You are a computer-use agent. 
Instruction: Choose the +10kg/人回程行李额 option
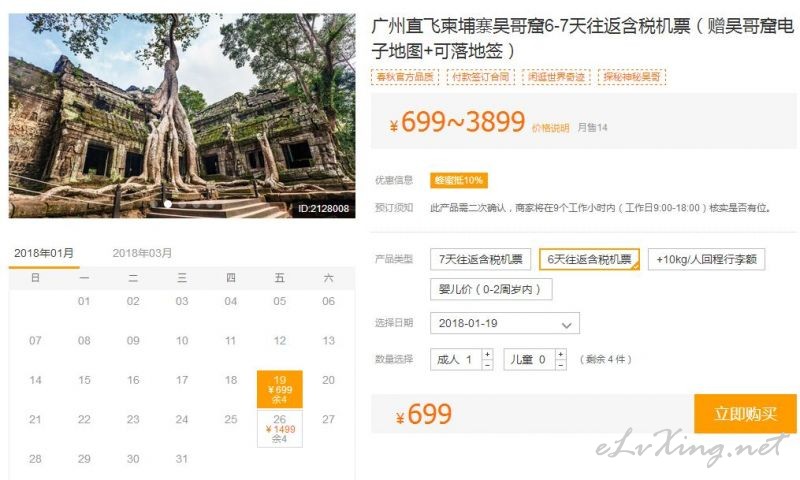coord(706,259)
